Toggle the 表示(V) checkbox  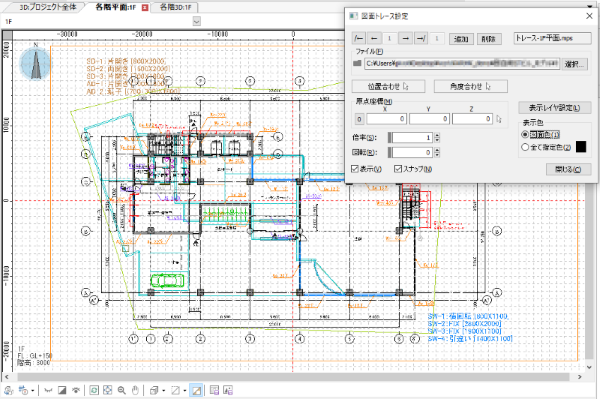(355, 169)
